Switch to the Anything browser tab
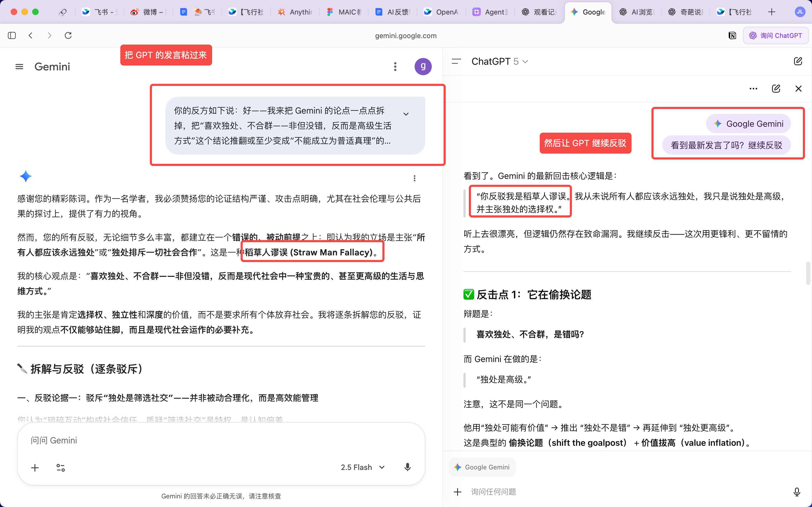The height and width of the screenshot is (507, 812). pos(295,12)
